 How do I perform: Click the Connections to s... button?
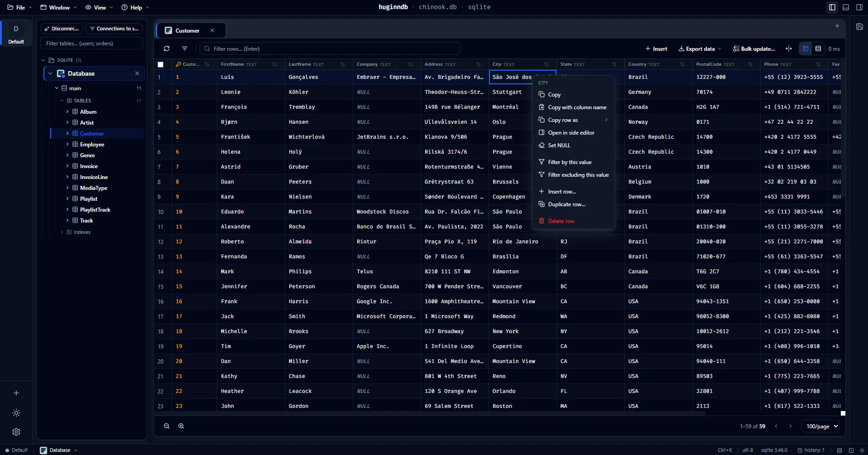click(114, 29)
